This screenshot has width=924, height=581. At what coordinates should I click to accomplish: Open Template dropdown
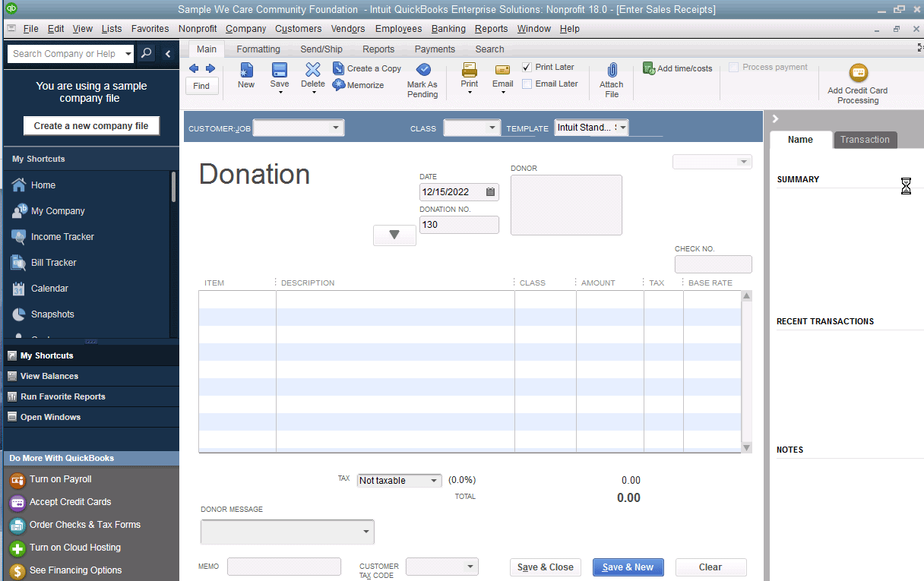(x=623, y=128)
